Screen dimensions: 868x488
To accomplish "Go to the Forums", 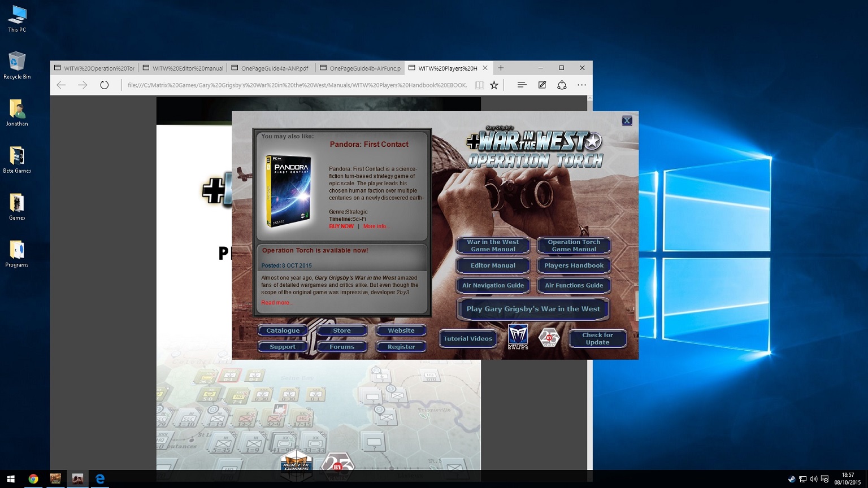I will coord(342,347).
